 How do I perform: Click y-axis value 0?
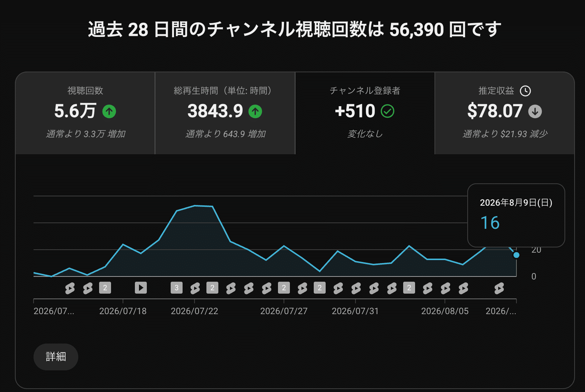[534, 276]
